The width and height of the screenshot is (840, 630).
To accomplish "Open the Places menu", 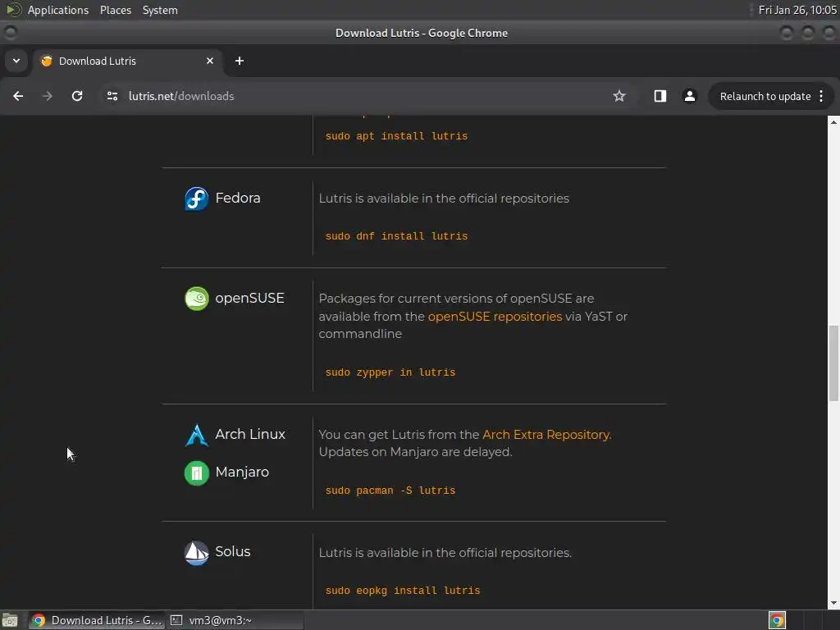I will pyautogui.click(x=116, y=10).
